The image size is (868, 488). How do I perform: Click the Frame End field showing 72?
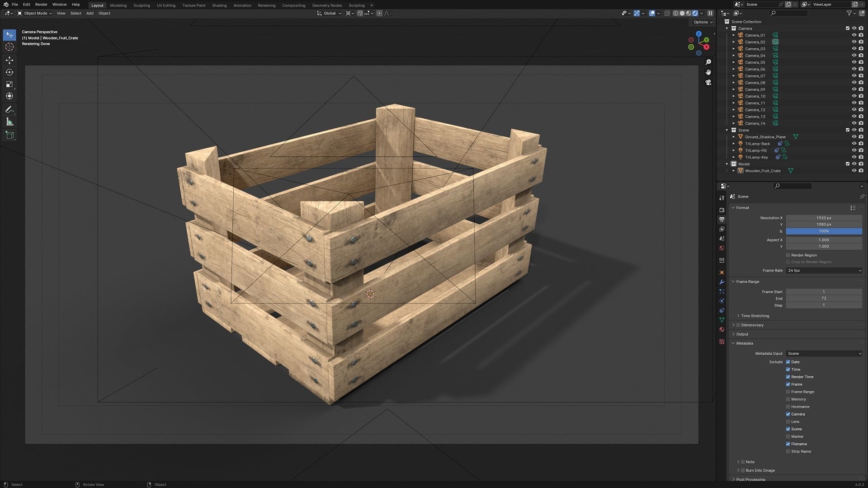point(824,299)
